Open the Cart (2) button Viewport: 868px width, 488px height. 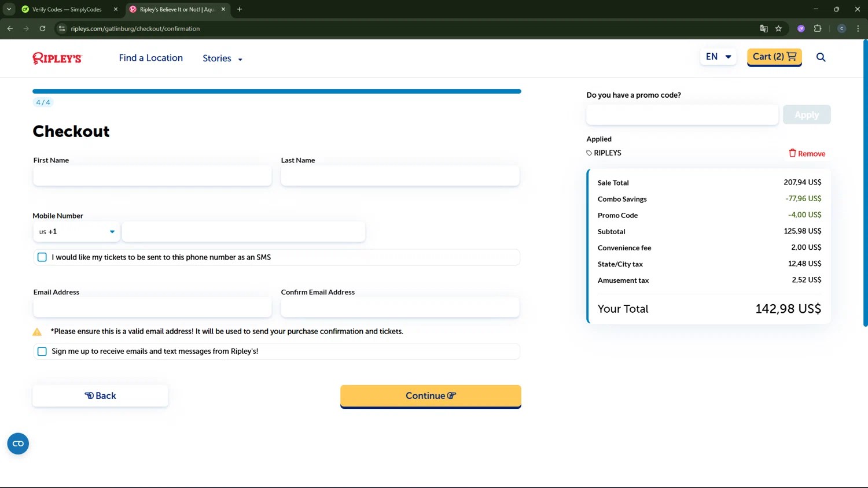click(774, 57)
